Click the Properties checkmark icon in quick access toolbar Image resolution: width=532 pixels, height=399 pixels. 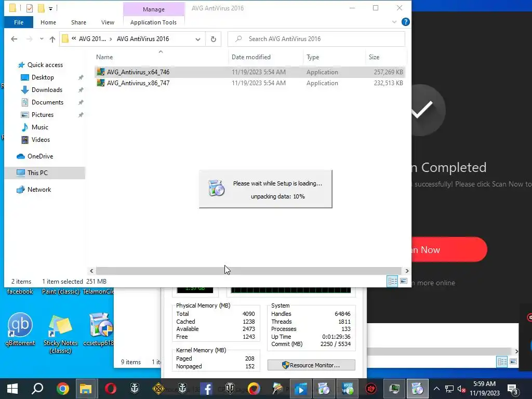coord(30,8)
